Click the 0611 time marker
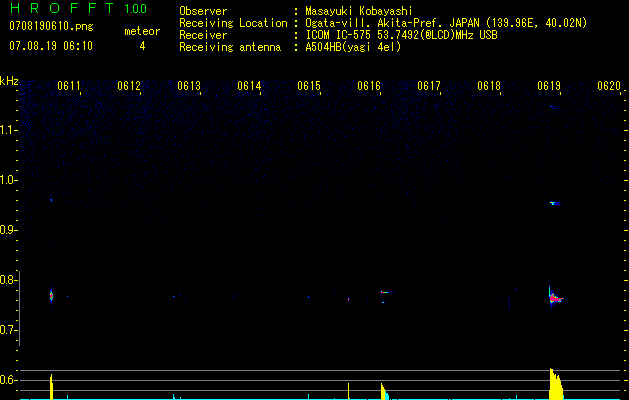 coord(69,86)
